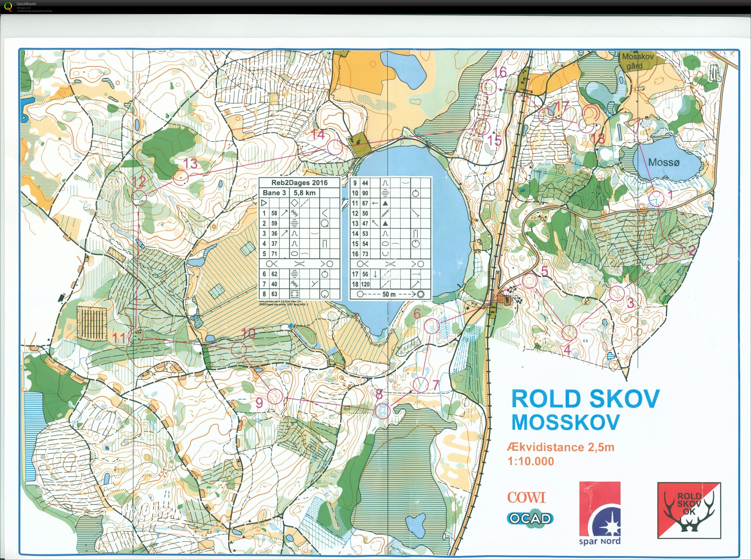The image size is (751, 560).
Task: Click the 50 m finish distance text
Action: (389, 294)
